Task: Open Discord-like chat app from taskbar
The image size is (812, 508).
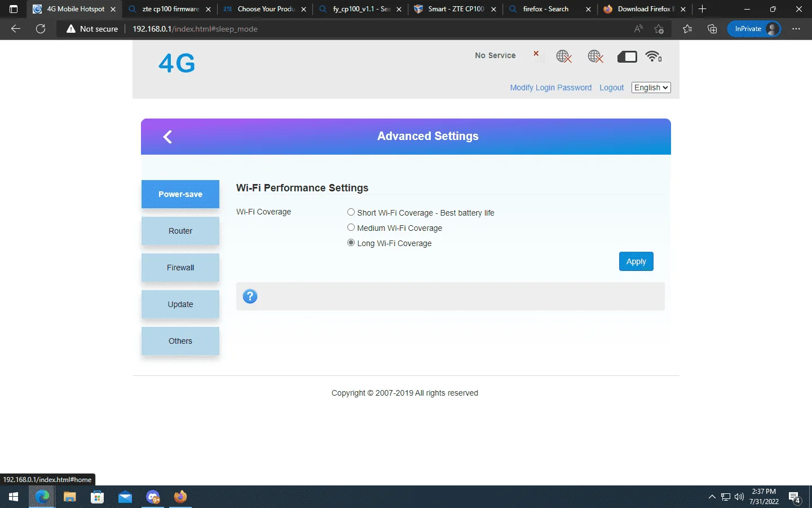Action: 153,497
